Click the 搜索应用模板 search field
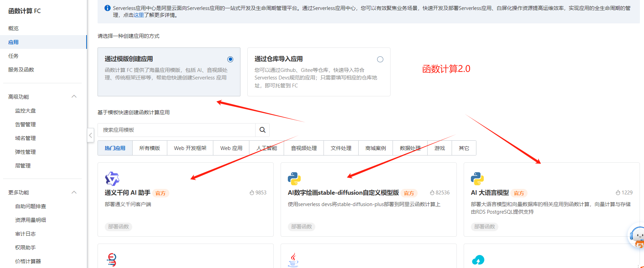 click(x=177, y=130)
